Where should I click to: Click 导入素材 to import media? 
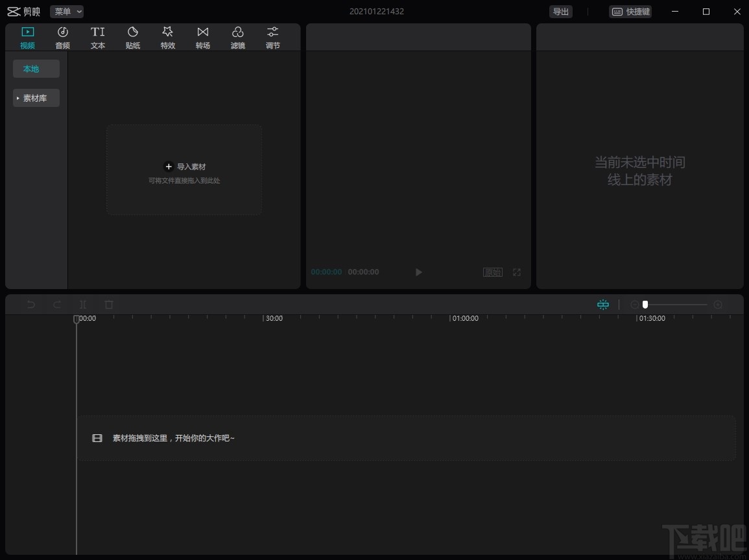(184, 167)
